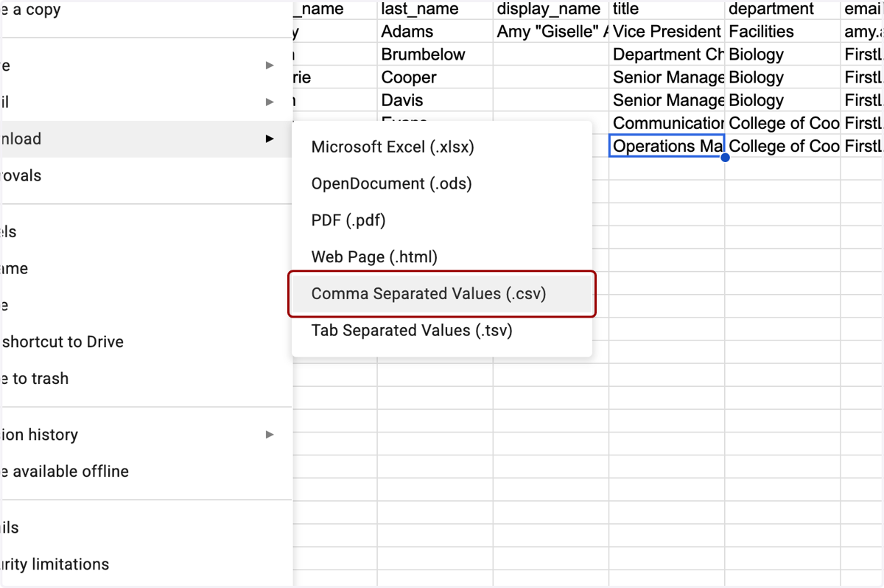Viewport: 884px width, 588px height.
Task: Click the Facilities department cell
Action: pyautogui.click(x=782, y=32)
